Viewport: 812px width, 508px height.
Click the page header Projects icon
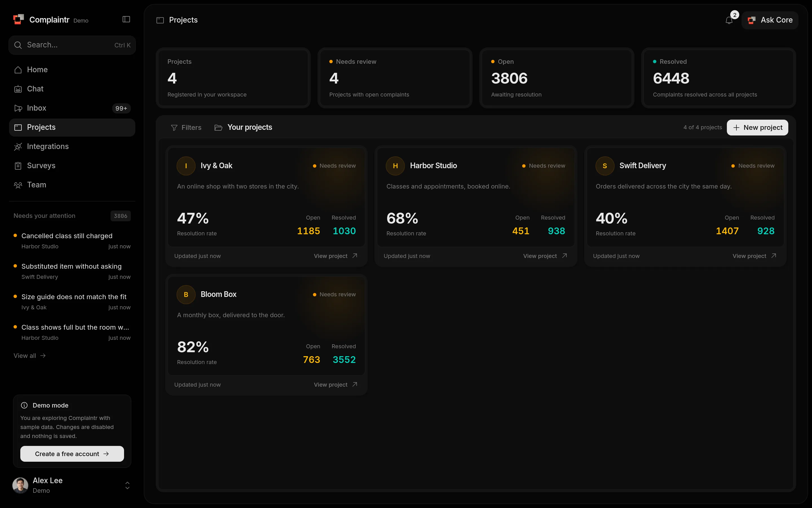[160, 20]
